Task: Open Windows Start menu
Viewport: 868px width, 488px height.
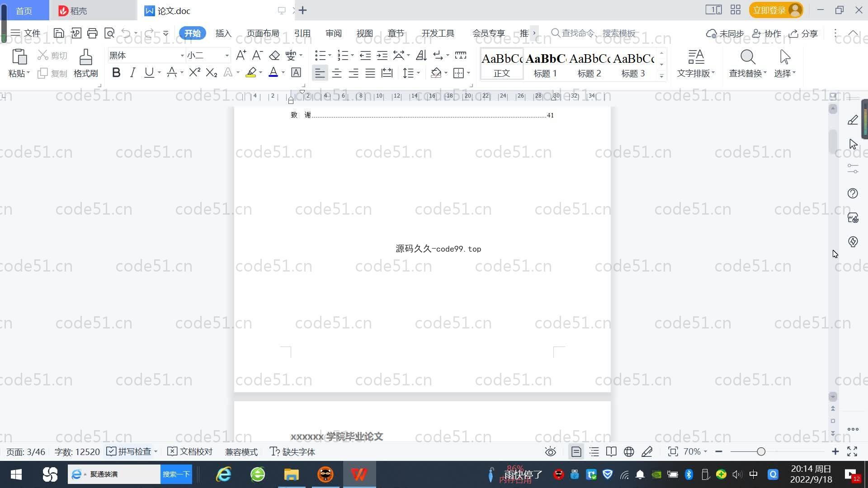Action: pyautogui.click(x=16, y=474)
